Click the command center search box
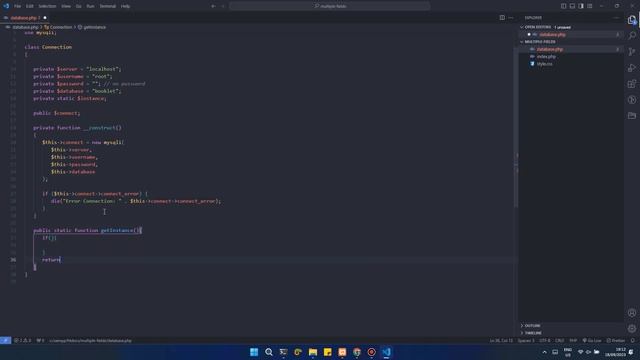This screenshot has height=360, width=640. [x=330, y=6]
